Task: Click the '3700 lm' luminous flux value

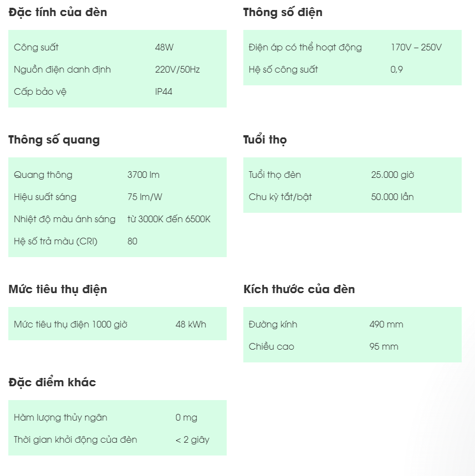Action: (143, 175)
